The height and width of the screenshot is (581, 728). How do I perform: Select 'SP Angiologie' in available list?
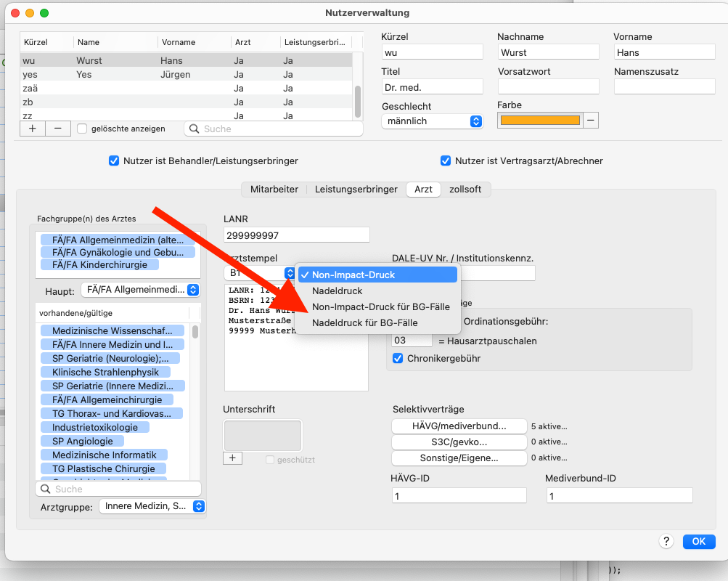point(83,442)
